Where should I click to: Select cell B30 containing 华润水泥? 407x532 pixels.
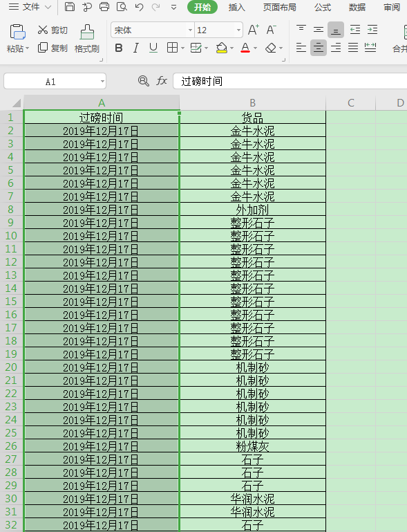click(252, 499)
